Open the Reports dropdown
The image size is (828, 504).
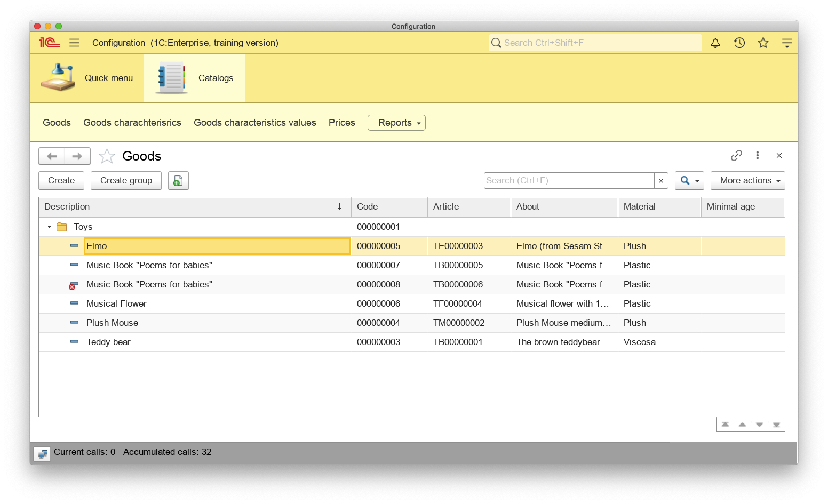(x=396, y=123)
